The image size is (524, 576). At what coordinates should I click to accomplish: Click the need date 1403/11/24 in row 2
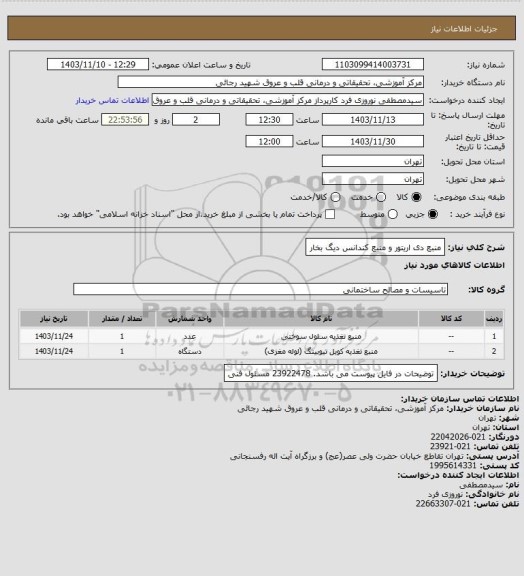tap(54, 351)
